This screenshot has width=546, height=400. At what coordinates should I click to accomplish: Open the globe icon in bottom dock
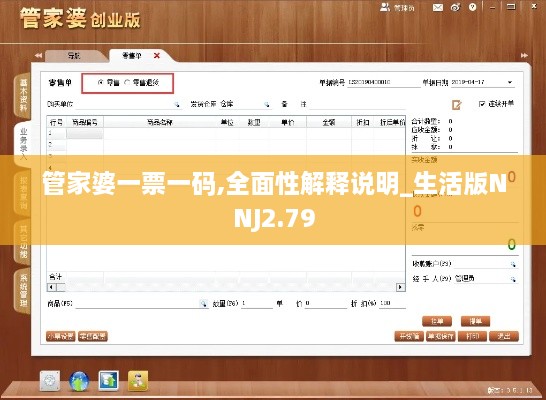coord(79,381)
